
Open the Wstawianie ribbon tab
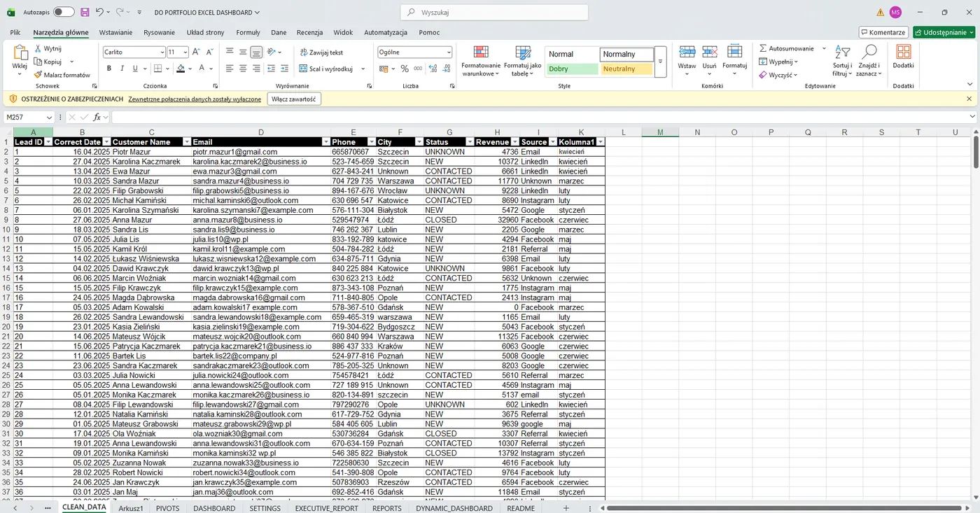click(x=115, y=32)
